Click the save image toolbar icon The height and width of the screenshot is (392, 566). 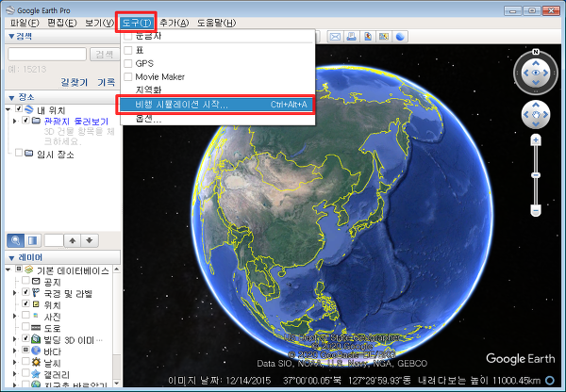(x=368, y=37)
